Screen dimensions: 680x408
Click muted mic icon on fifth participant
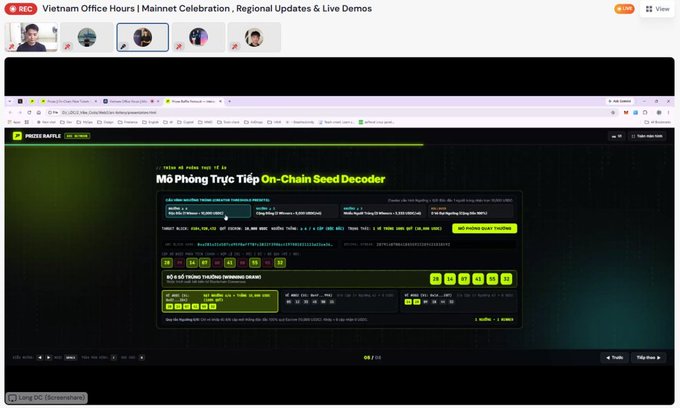pos(235,46)
